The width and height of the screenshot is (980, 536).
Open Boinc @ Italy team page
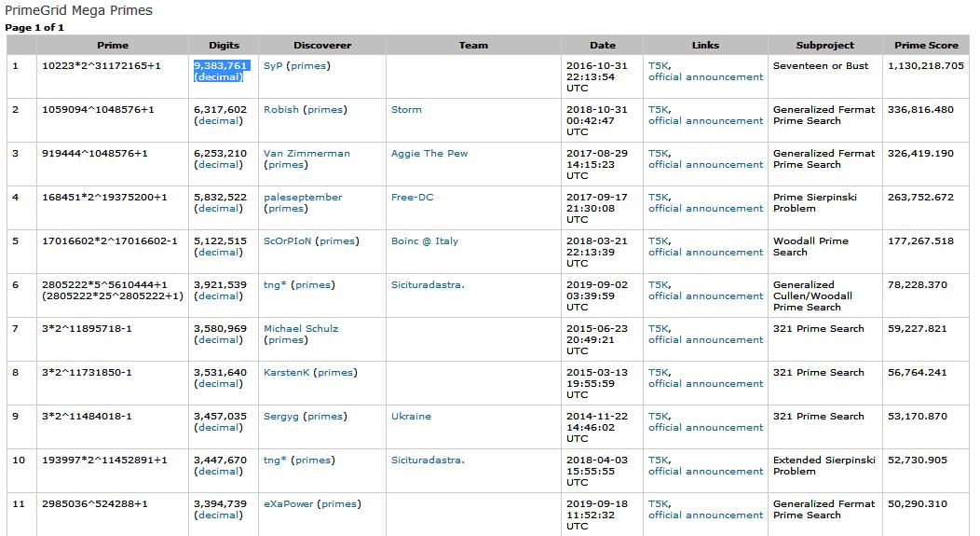click(x=425, y=241)
